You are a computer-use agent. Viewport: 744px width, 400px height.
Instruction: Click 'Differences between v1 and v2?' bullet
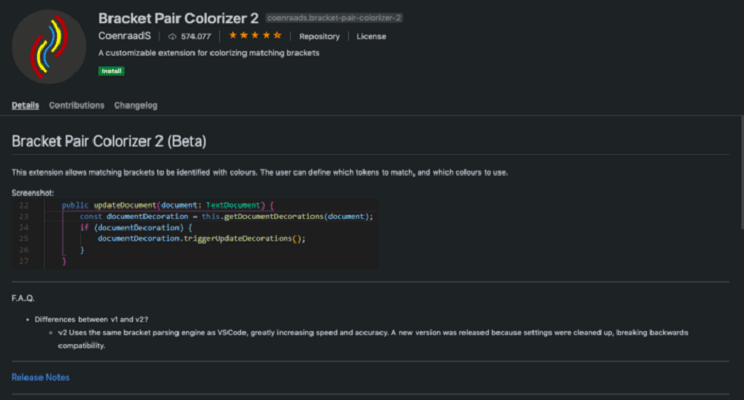click(91, 319)
